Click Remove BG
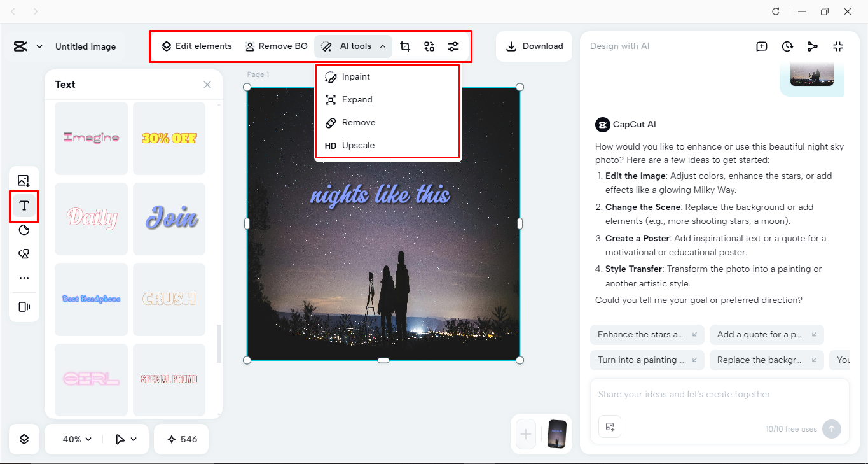The height and width of the screenshot is (464, 868). point(277,46)
